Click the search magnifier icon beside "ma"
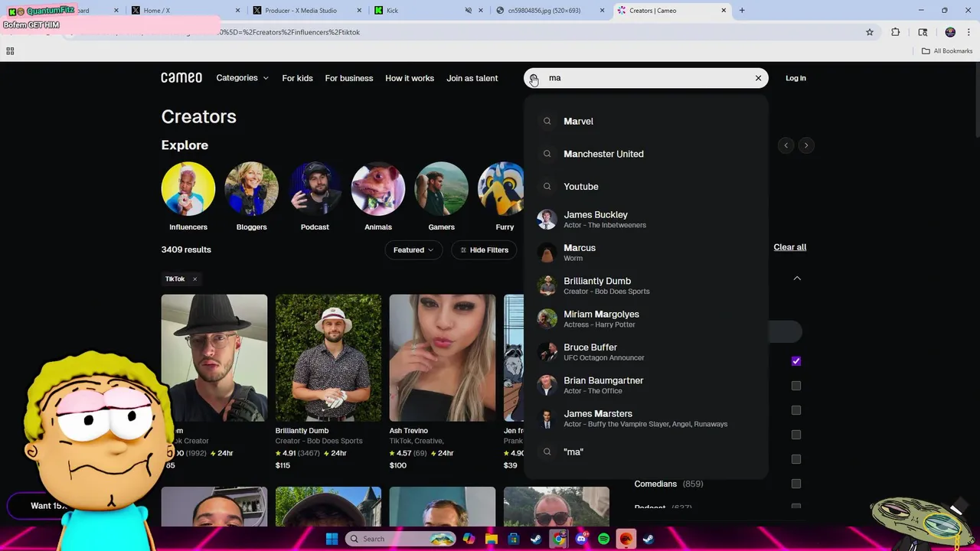The width and height of the screenshot is (980, 551). 534,78
